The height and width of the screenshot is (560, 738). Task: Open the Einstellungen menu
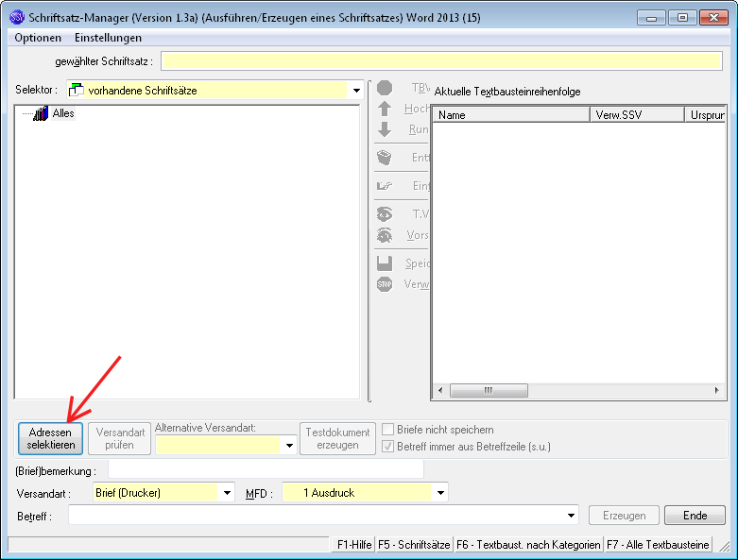(x=108, y=38)
